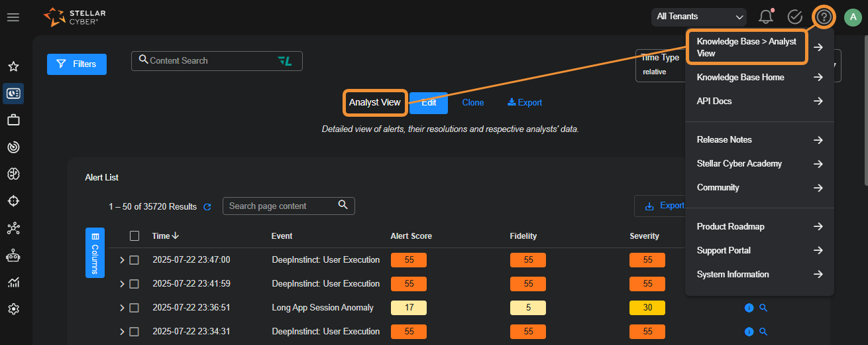Open the briefcase cases sidebar icon
The width and height of the screenshot is (868, 345).
point(13,120)
